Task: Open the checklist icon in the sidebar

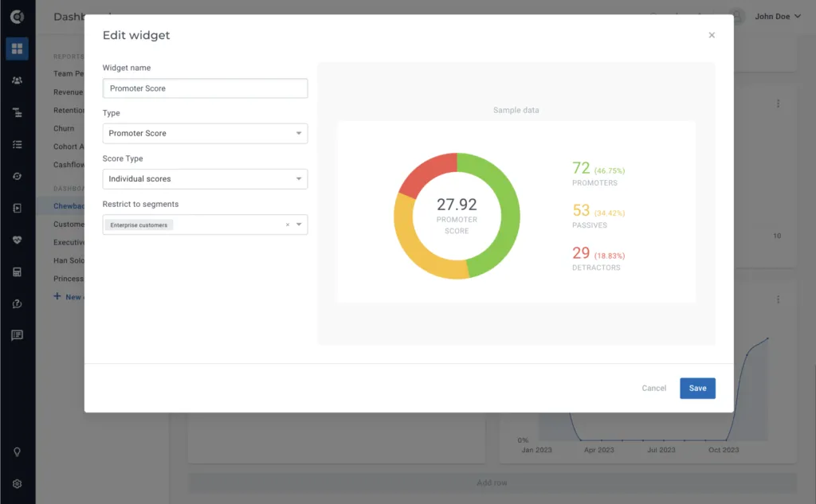Action: [x=18, y=145]
